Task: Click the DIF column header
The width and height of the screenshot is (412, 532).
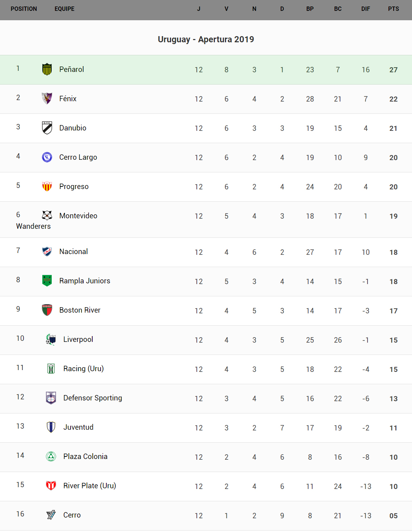Action: [x=366, y=9]
